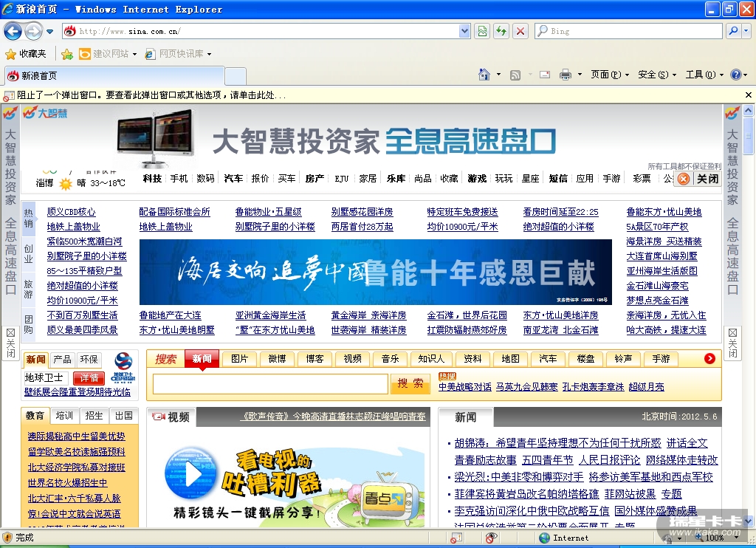Screen dimensions: 756x548
Task: Select the 微博 search category tab
Action: (x=277, y=358)
